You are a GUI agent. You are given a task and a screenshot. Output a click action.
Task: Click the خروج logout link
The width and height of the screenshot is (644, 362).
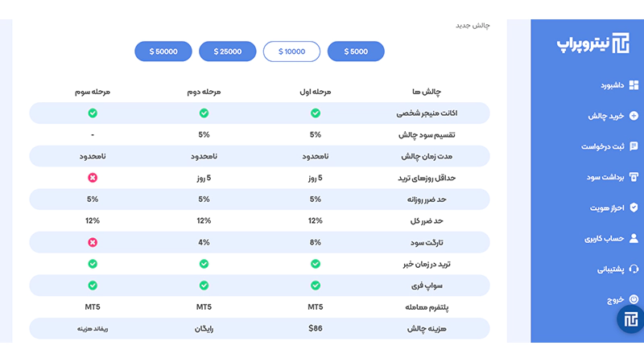615,299
